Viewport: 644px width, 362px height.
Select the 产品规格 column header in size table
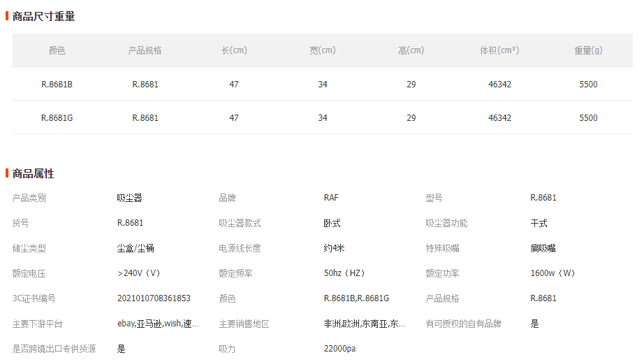[x=145, y=50]
